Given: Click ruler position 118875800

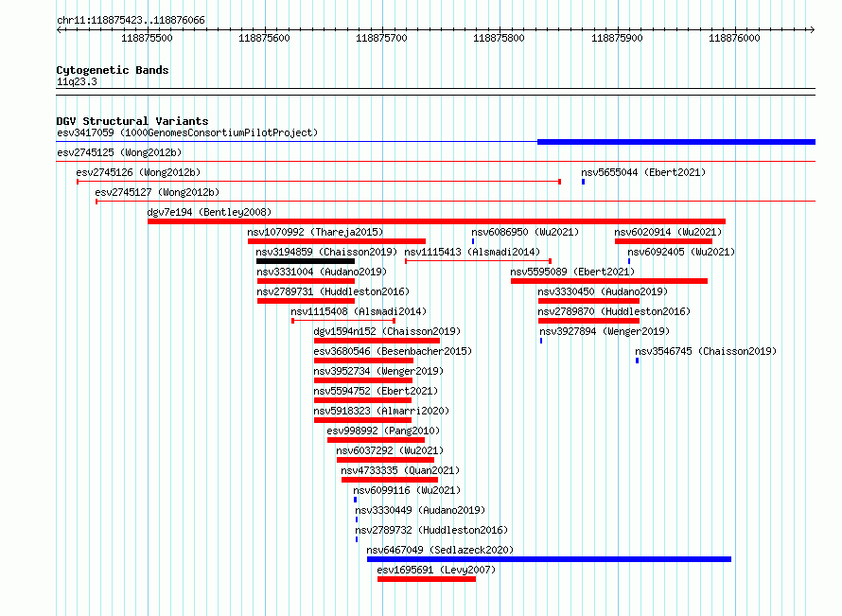Looking at the screenshot, I should (499, 38).
